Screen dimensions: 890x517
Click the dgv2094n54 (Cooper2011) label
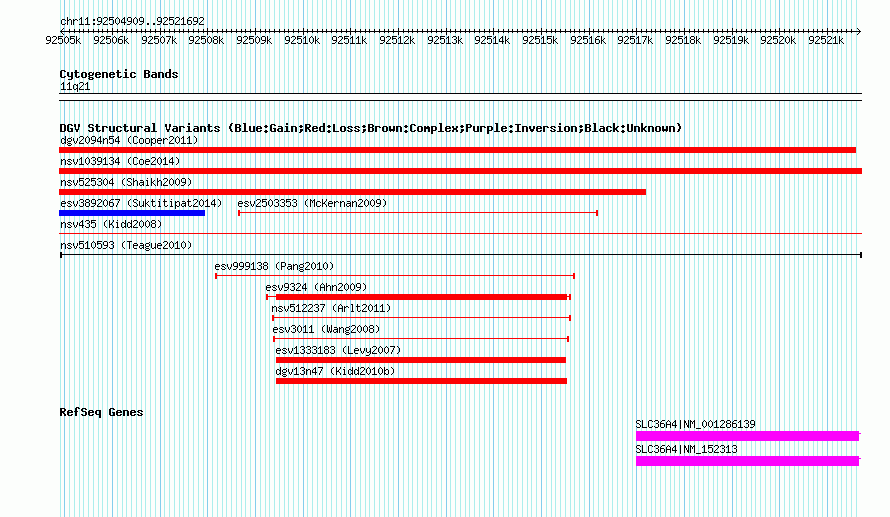click(129, 140)
